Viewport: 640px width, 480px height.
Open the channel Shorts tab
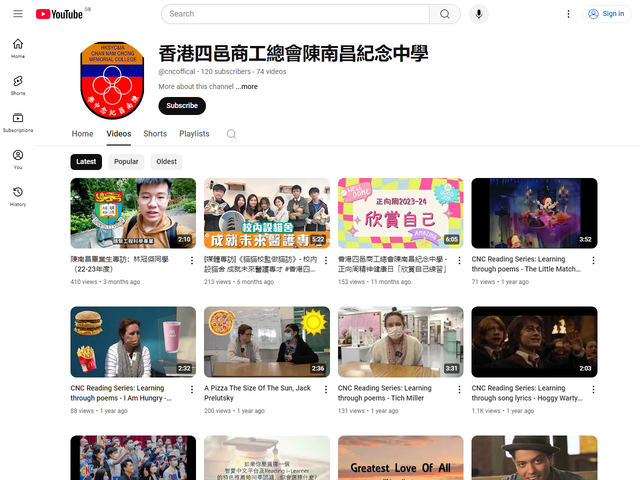pos(155,134)
